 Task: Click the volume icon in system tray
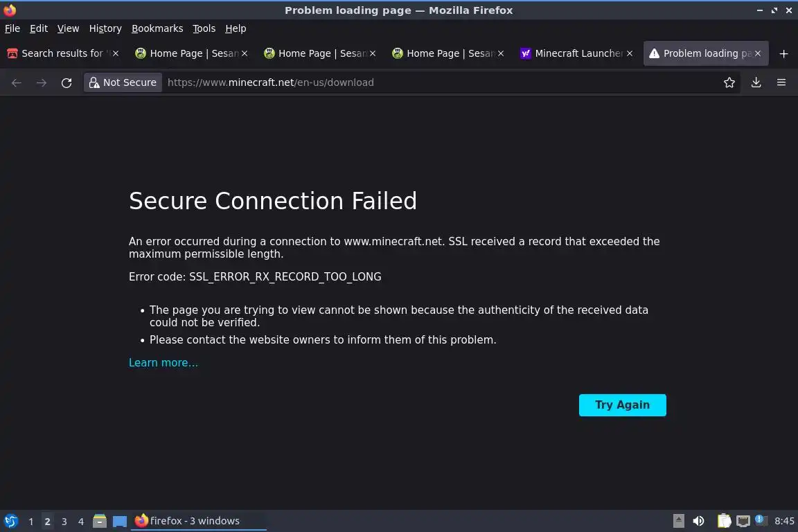coord(698,521)
